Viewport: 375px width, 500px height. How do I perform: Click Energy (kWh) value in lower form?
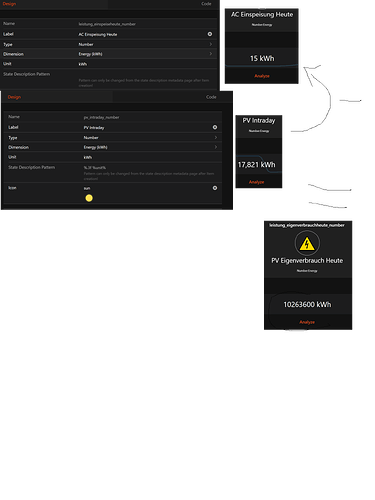tap(95, 147)
